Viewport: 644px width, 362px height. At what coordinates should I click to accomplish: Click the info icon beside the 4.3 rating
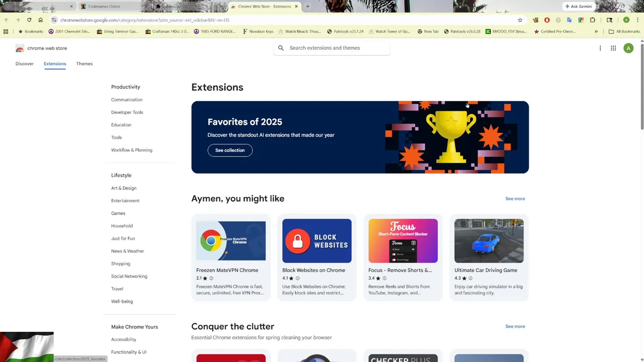click(470, 278)
